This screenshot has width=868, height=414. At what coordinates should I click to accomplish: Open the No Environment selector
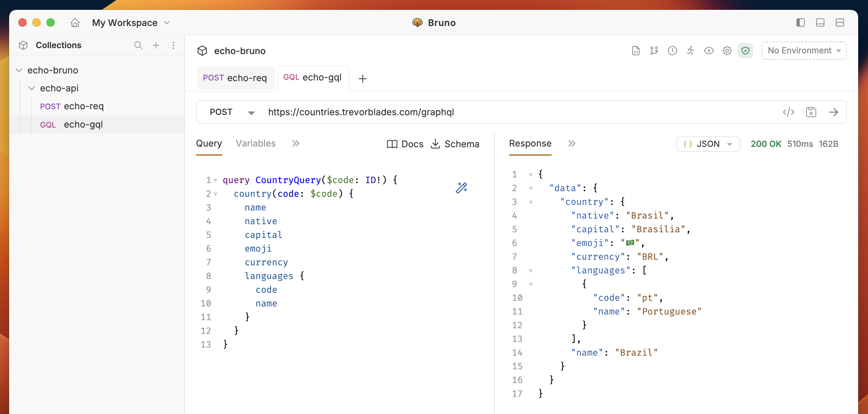pyautogui.click(x=804, y=50)
